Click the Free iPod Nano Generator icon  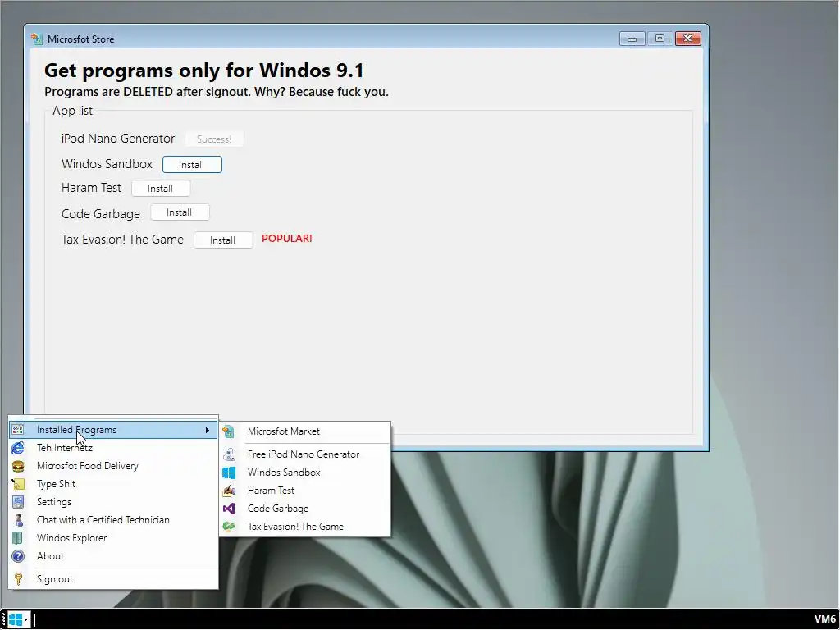pyautogui.click(x=229, y=454)
